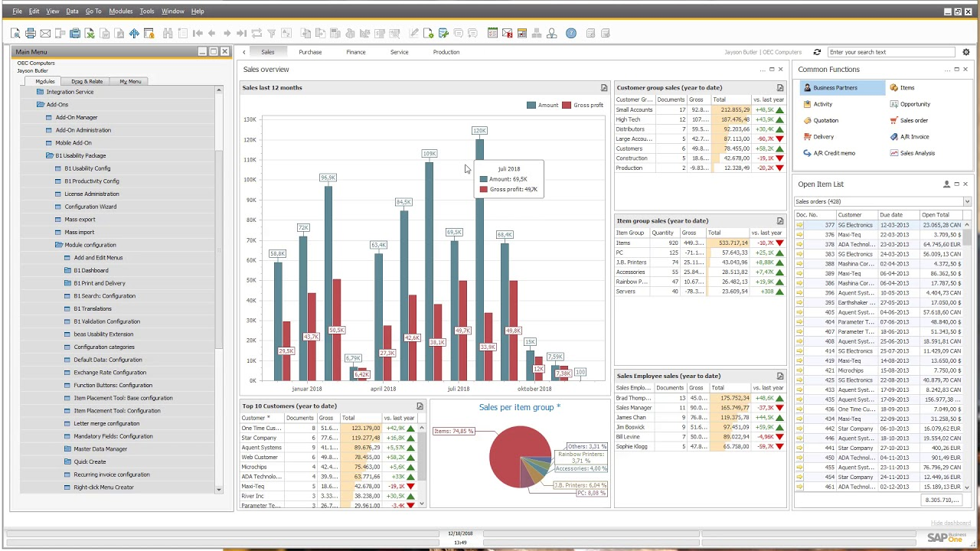The width and height of the screenshot is (980, 551).
Task: Switch to the Finance dashboard tab
Action: point(355,52)
